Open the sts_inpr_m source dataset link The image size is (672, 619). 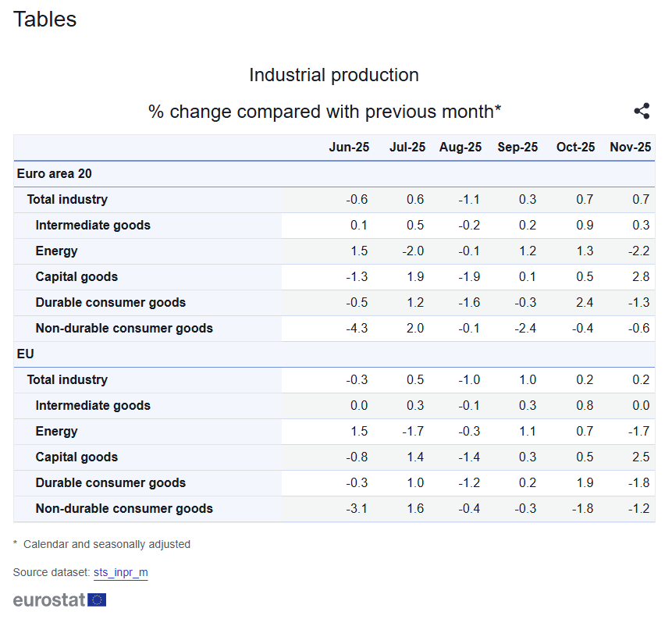click(120, 572)
